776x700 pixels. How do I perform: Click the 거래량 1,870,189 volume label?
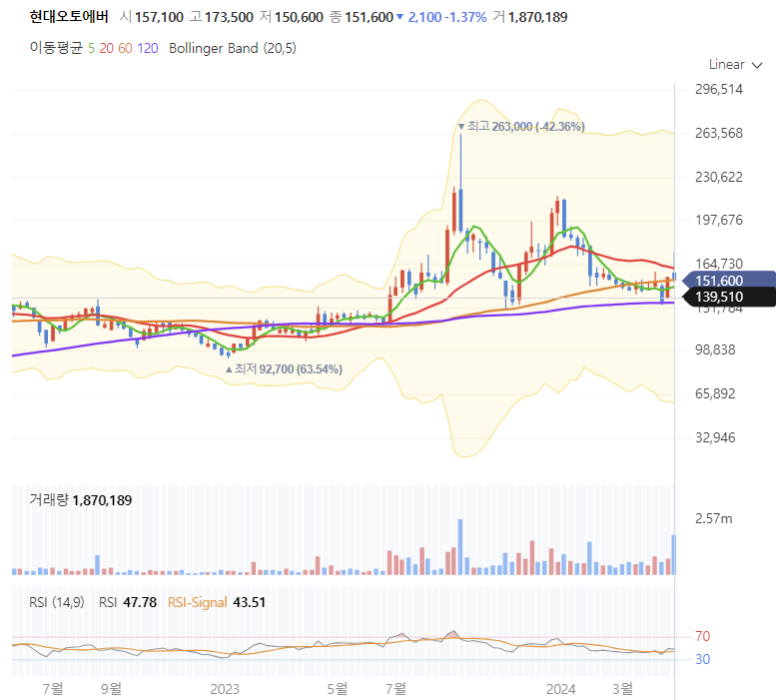(x=81, y=500)
